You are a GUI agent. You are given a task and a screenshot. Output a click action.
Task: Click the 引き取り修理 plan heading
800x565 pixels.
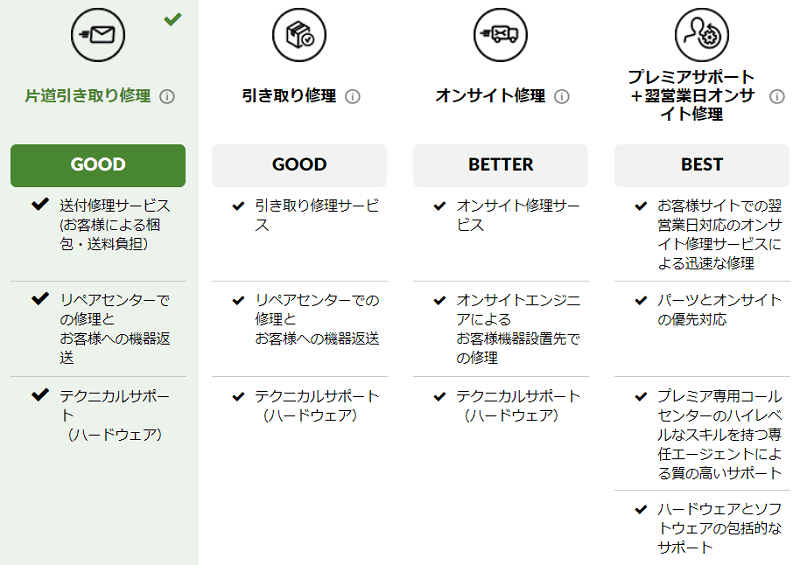tap(289, 96)
